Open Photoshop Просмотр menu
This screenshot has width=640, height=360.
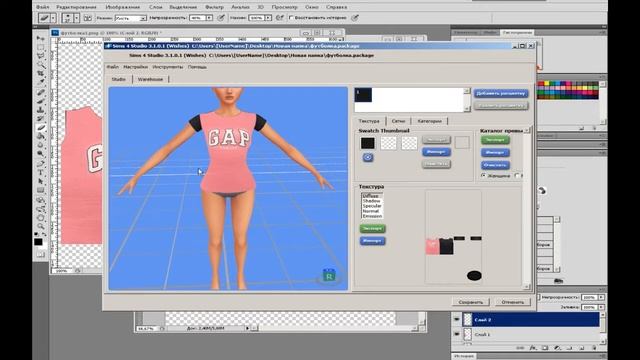284,7
